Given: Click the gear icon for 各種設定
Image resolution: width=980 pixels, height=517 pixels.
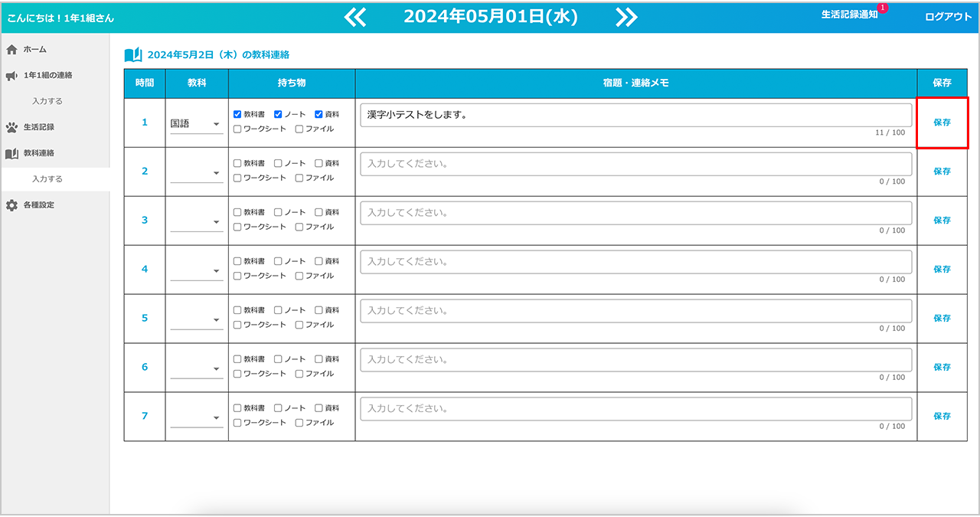Looking at the screenshot, I should pos(11,205).
